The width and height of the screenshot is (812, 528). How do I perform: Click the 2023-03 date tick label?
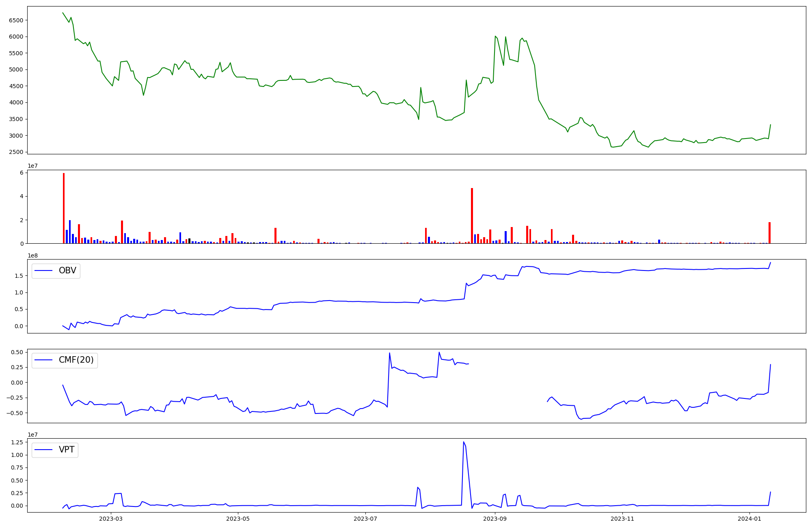pyautogui.click(x=111, y=519)
